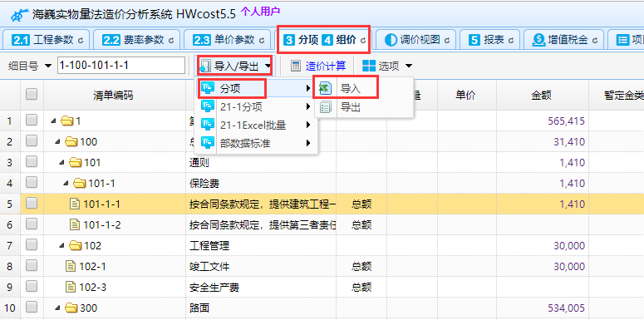Open 21-1Excel批量 menu entry
This screenshot has width=644, height=320.
point(255,125)
